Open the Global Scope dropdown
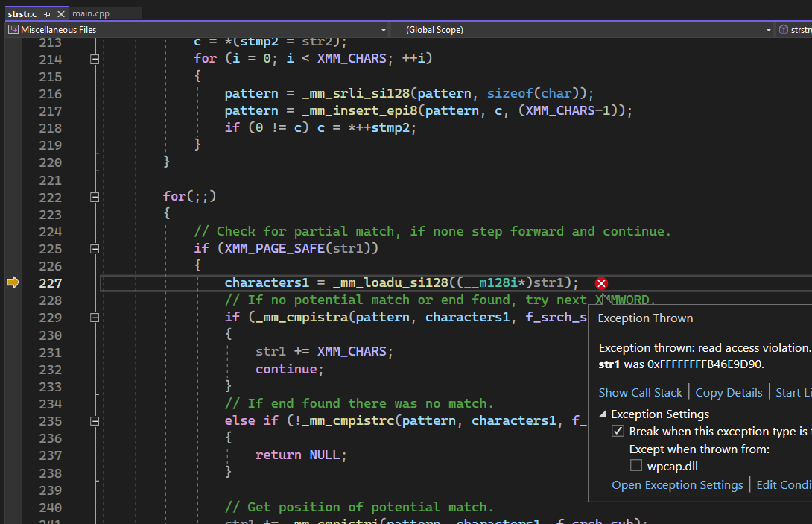 pos(769,30)
